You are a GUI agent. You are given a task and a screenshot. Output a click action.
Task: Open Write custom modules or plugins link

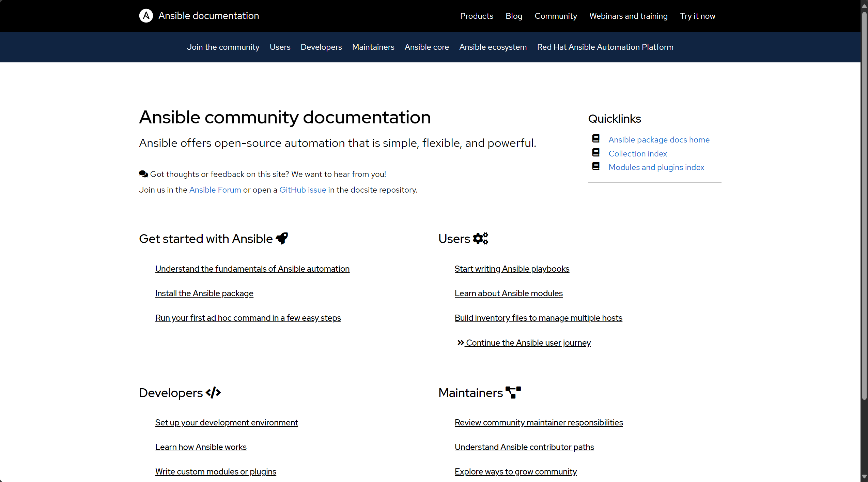click(x=216, y=472)
